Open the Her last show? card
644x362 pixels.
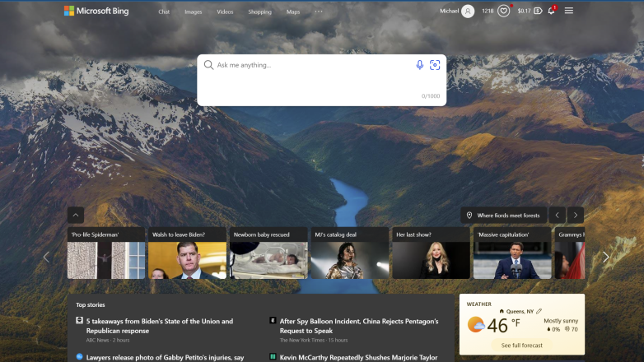tap(432, 253)
